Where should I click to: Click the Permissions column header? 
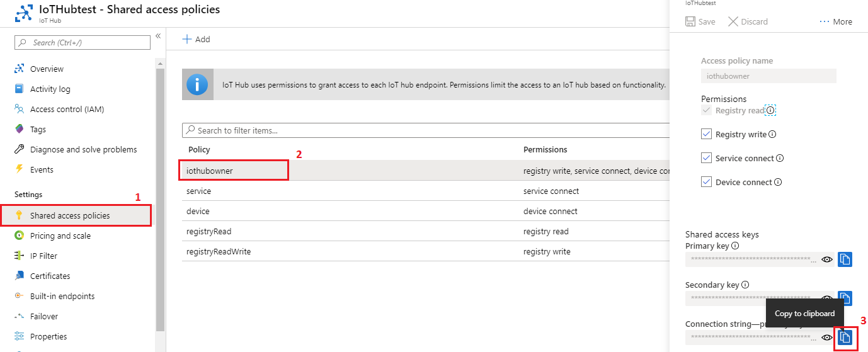click(545, 149)
